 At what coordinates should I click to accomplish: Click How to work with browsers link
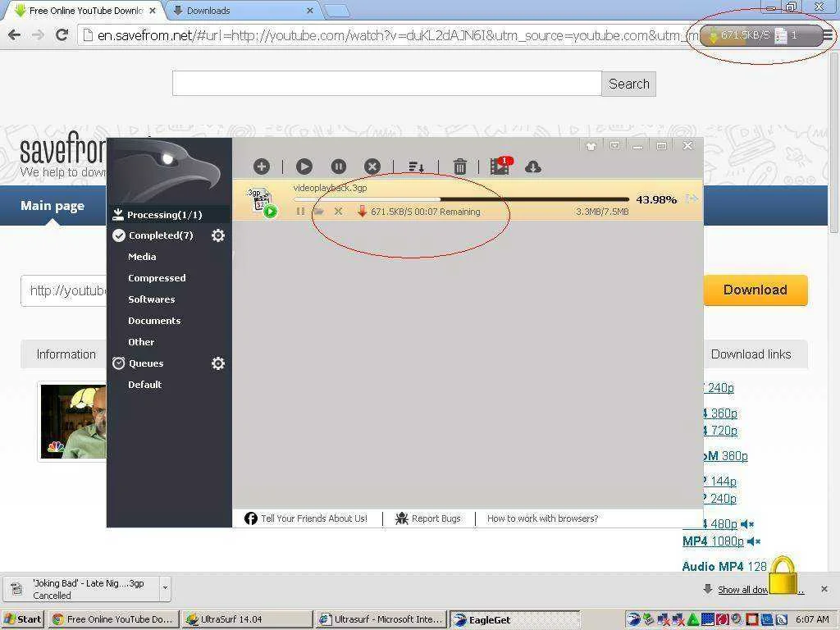(x=543, y=518)
